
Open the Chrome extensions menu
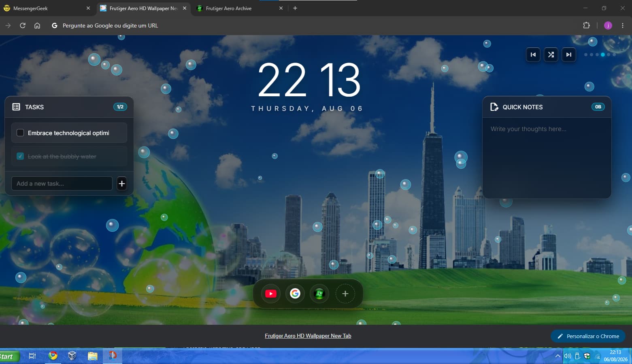[586, 25]
